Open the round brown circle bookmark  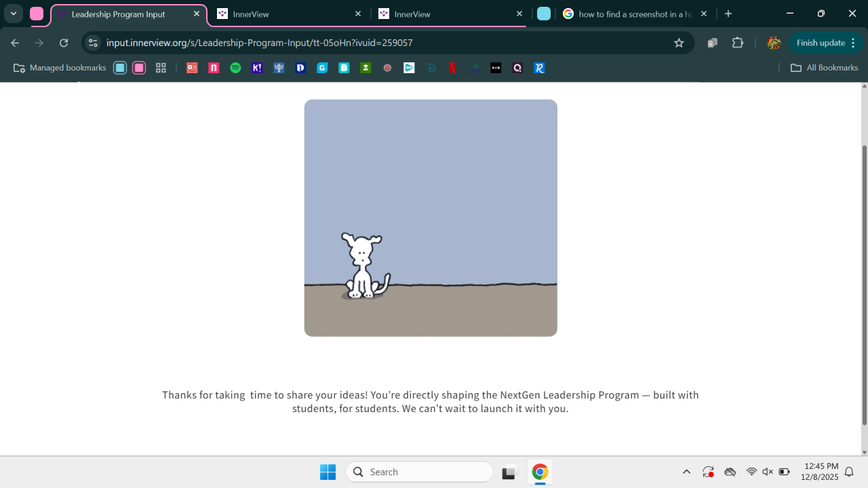click(x=387, y=68)
